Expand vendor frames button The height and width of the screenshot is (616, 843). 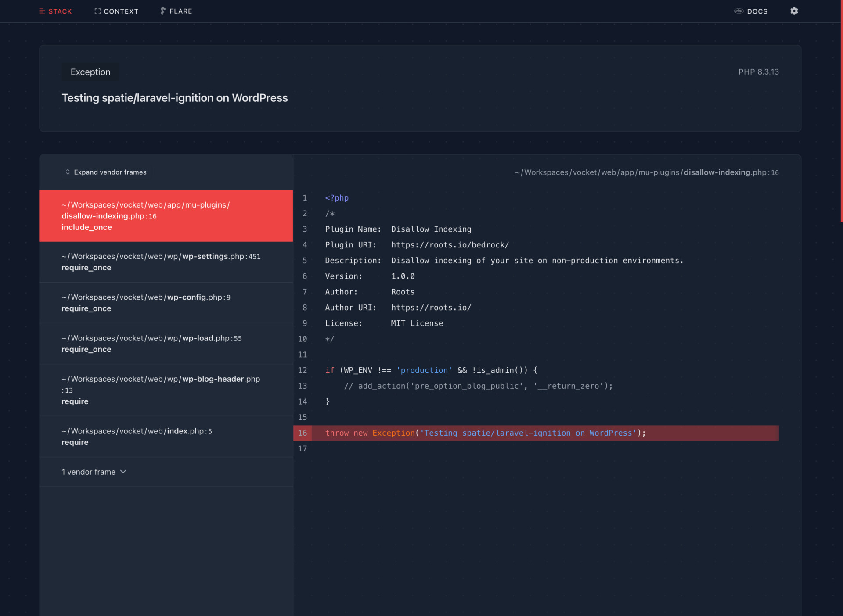[106, 172]
